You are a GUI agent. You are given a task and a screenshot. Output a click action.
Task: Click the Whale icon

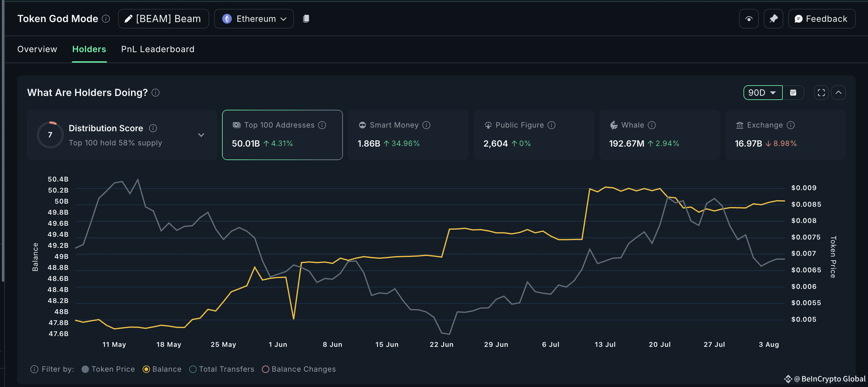(614, 125)
